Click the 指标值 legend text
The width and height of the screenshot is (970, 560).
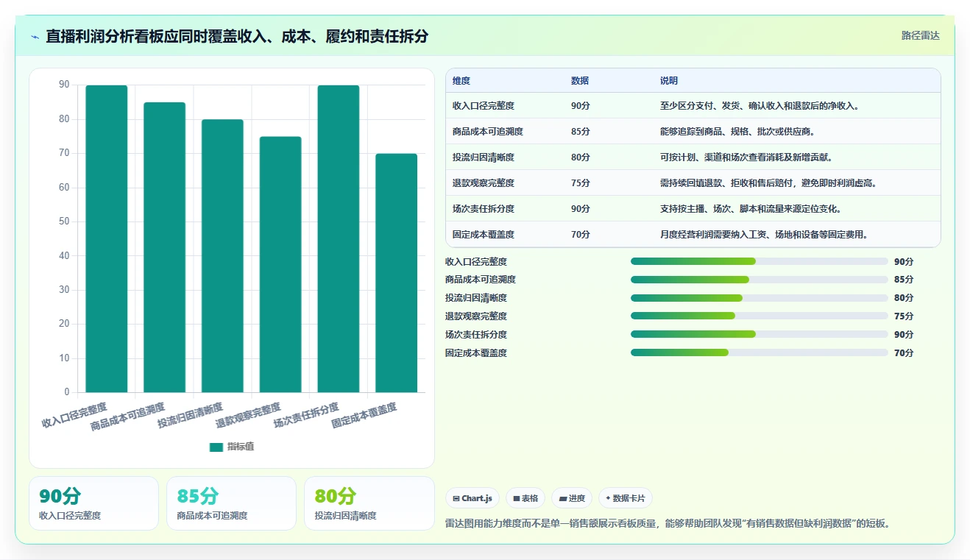point(241,447)
